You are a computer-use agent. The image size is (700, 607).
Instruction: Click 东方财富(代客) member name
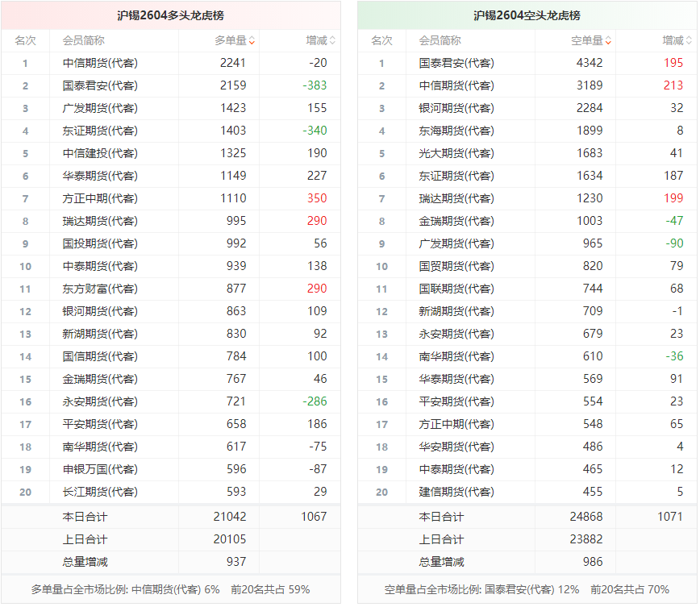point(100,289)
